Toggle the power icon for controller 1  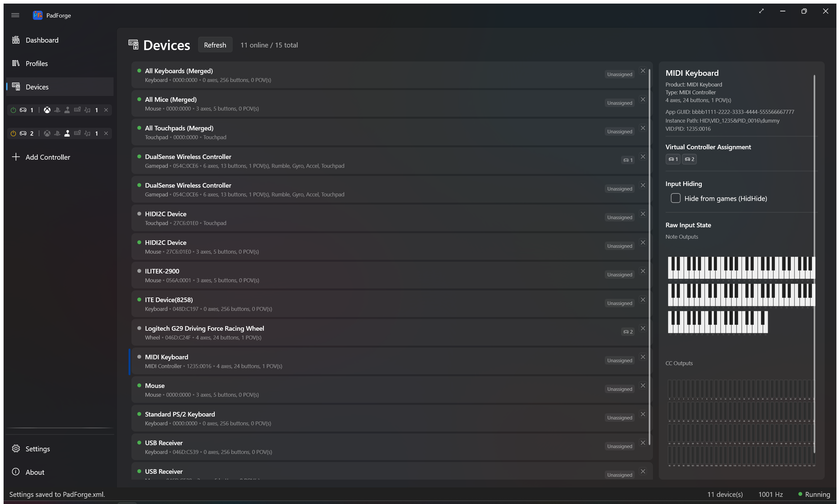click(x=13, y=110)
